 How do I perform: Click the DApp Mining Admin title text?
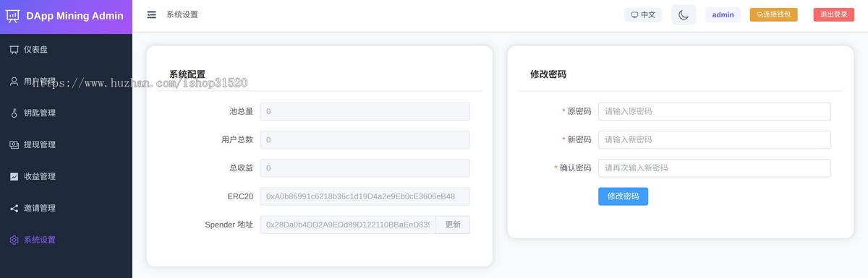75,16
